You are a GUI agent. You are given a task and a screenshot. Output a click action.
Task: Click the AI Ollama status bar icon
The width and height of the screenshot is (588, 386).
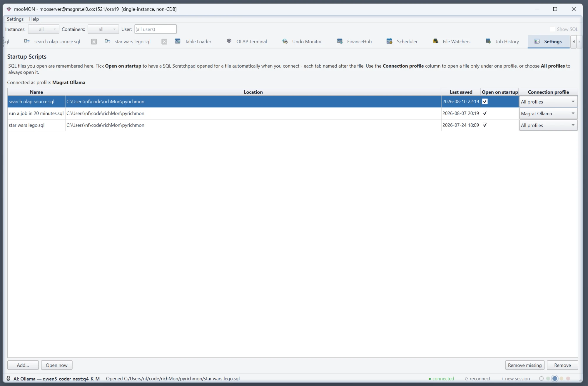(x=9, y=379)
